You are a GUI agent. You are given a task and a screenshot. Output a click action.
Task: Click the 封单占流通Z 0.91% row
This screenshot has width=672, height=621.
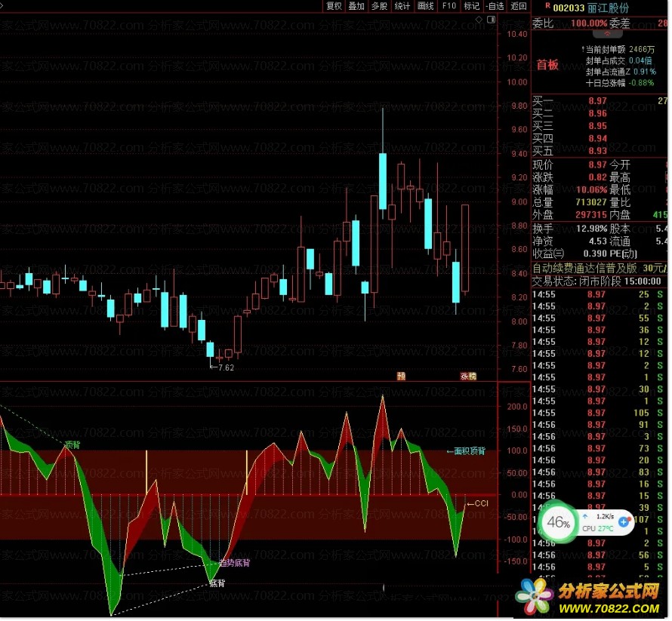621,72
